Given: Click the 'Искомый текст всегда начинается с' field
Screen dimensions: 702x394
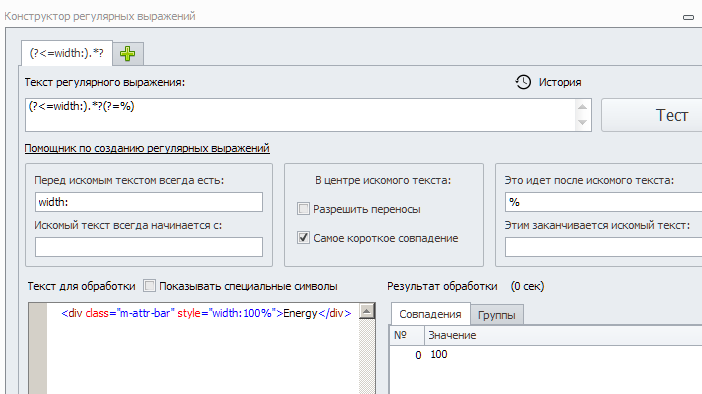Looking at the screenshot, I should 149,247.
